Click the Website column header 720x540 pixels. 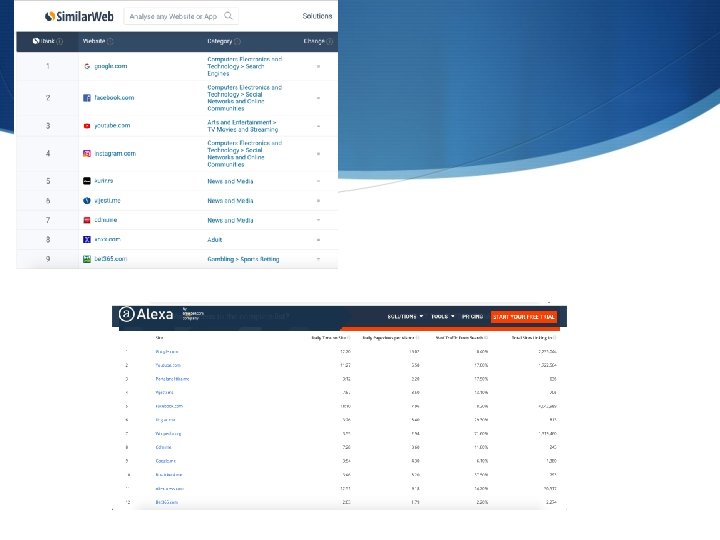point(98,41)
